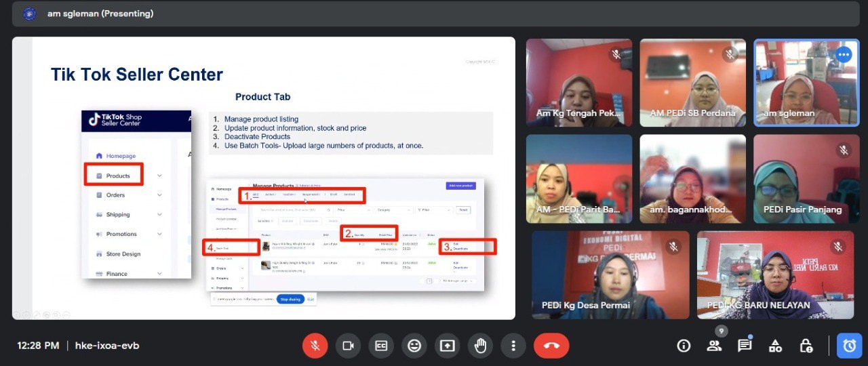Select AM - PEDi Parit Ba video tile
Screen dimensions: 868x366
tap(579, 179)
